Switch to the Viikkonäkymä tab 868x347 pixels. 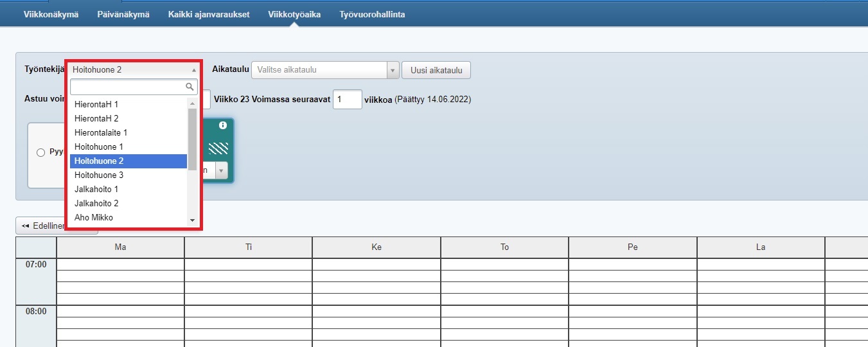(x=51, y=14)
